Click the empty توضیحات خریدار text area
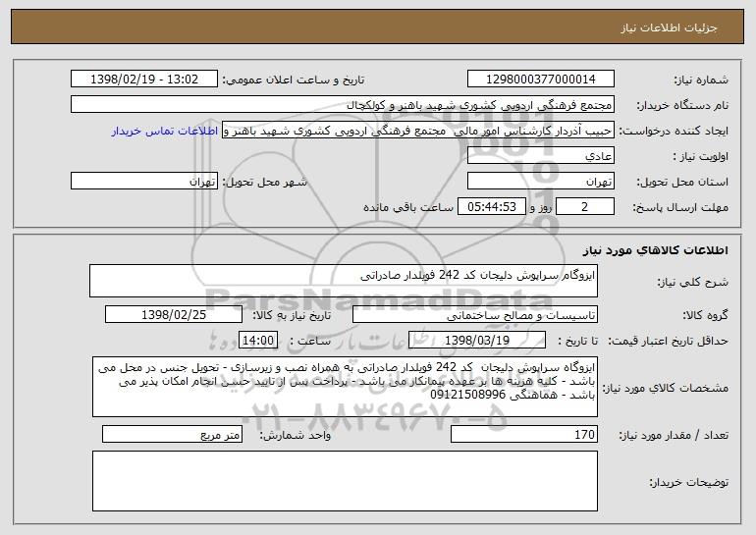Viewport: 756px width, 535px height. tap(345, 481)
